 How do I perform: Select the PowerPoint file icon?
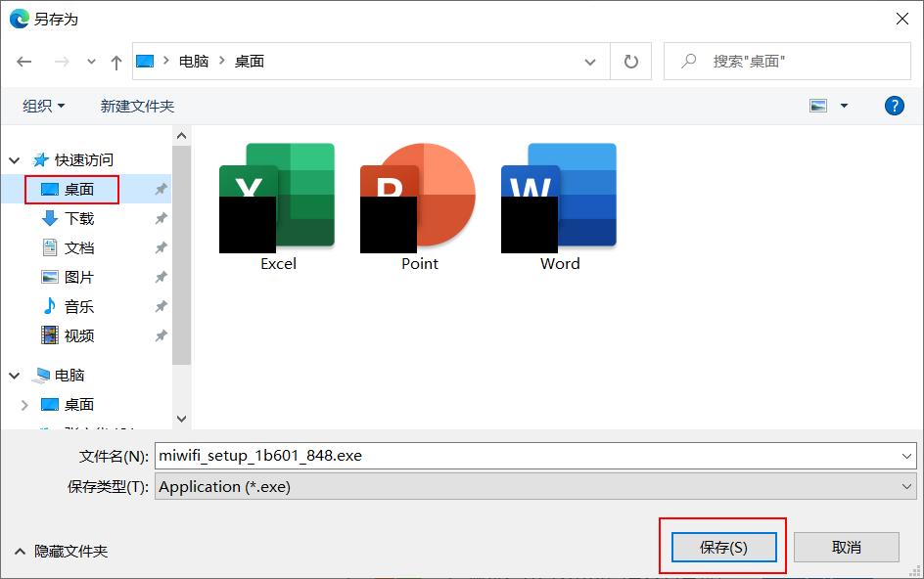(418, 196)
